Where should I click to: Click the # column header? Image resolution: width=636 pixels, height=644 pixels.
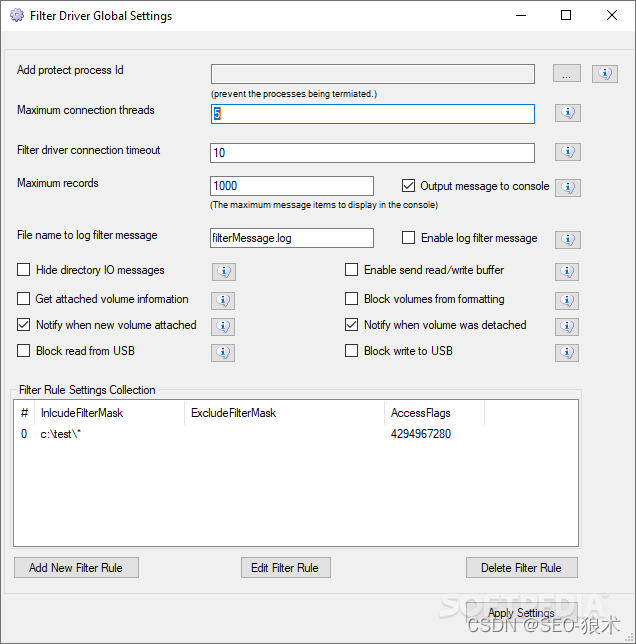(25, 413)
